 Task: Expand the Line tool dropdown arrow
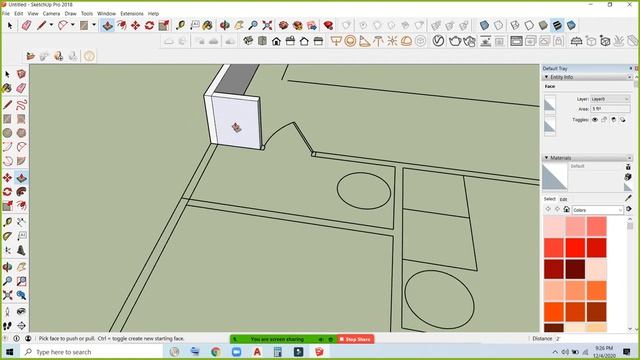(51, 25)
